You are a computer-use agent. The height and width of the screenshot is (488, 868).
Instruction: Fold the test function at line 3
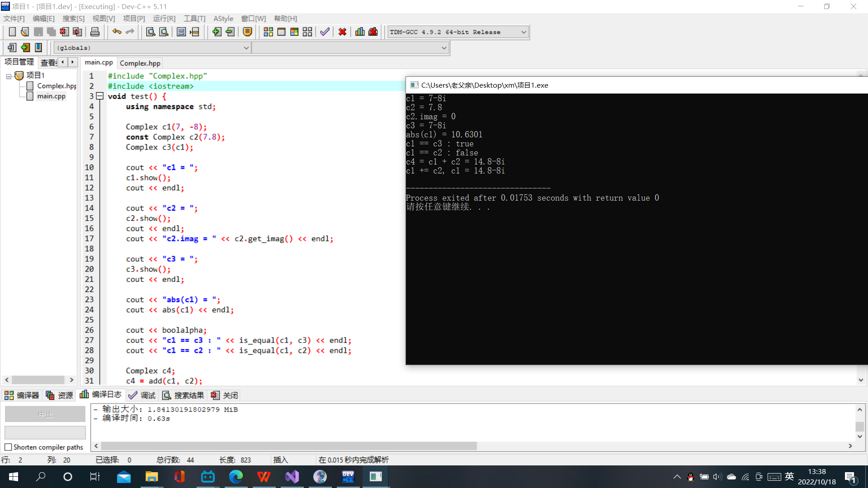pyautogui.click(x=100, y=96)
